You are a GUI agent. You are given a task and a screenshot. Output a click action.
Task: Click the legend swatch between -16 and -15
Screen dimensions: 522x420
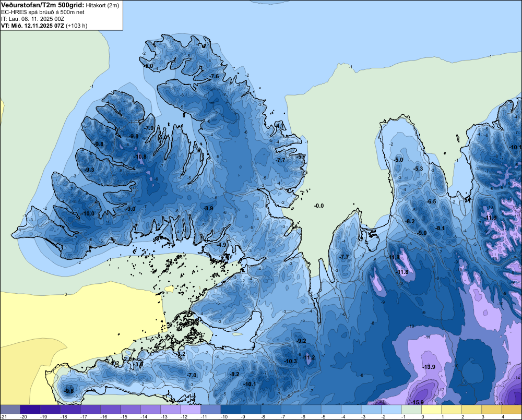111,410
